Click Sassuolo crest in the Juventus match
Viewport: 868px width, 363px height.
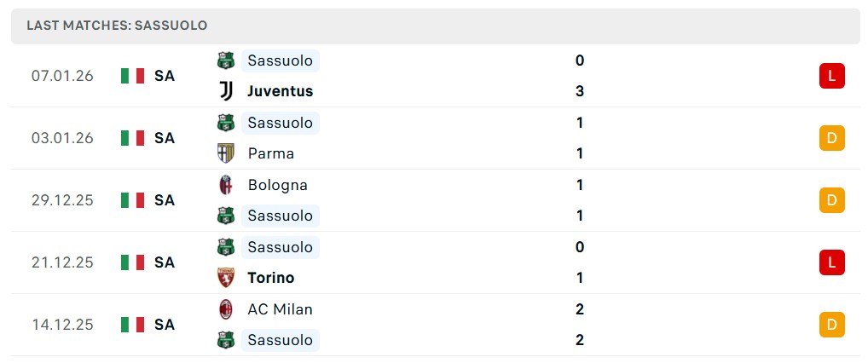click(x=225, y=60)
